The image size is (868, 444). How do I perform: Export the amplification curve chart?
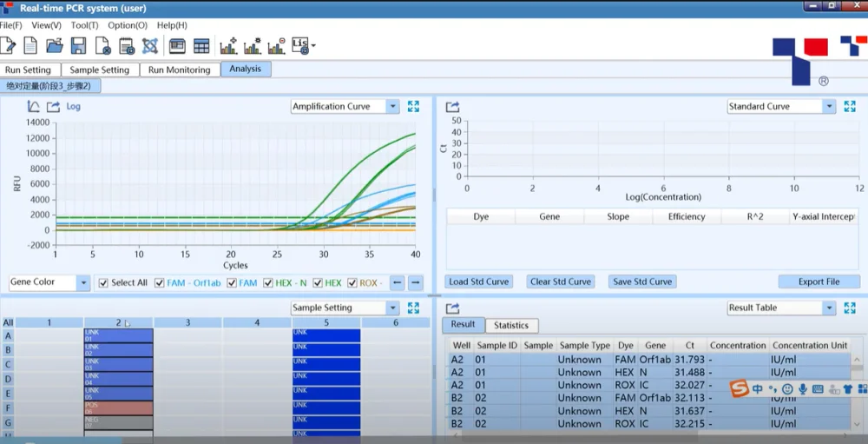(x=53, y=107)
